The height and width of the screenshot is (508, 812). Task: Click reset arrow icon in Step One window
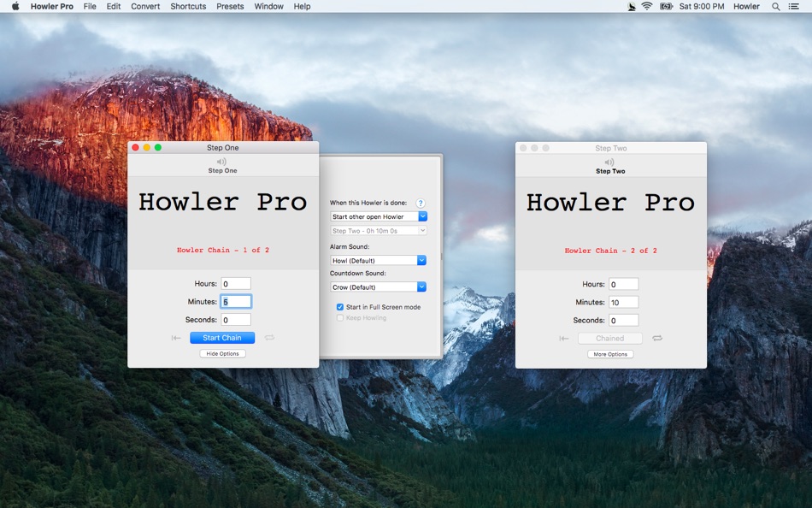tap(176, 338)
